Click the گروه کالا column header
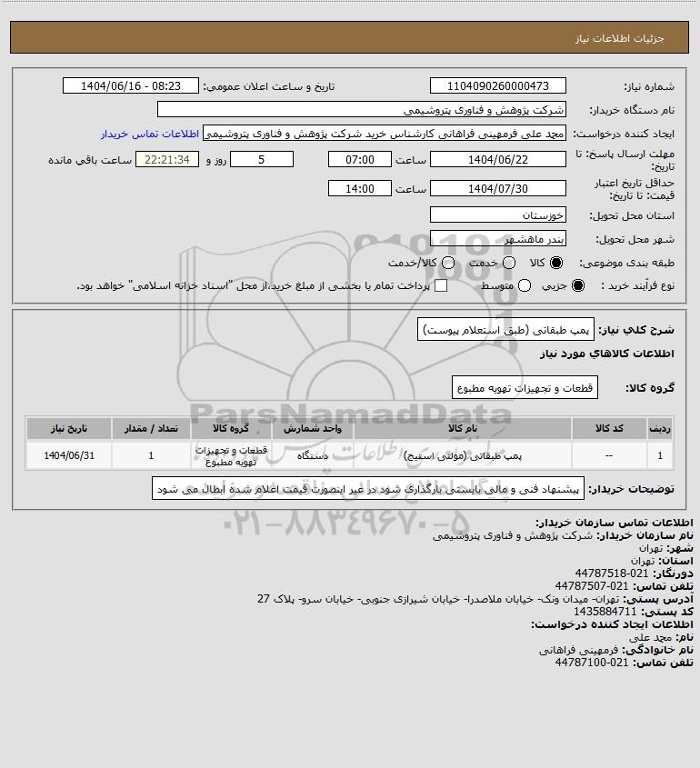 231,429
